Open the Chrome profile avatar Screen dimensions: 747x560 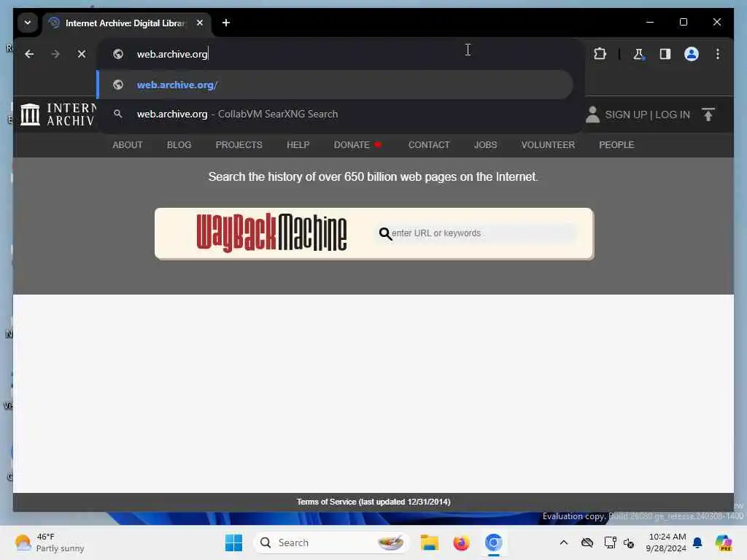692,54
